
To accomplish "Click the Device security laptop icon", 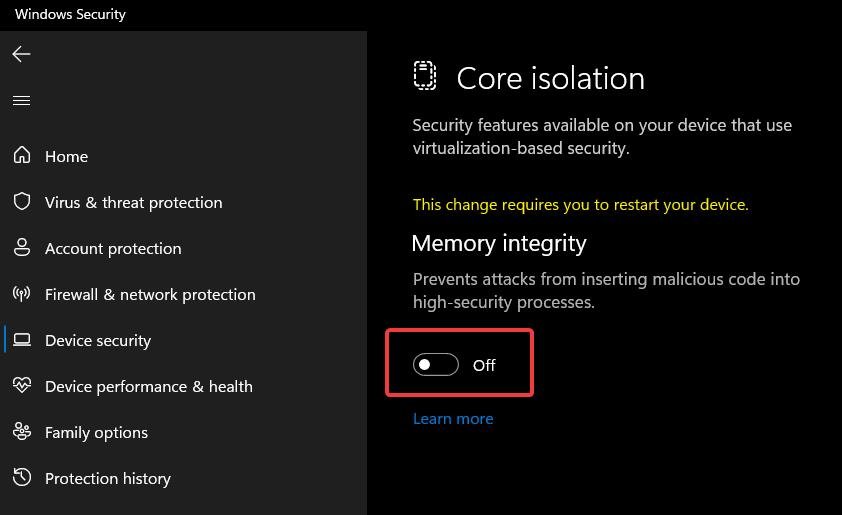I will click(x=22, y=340).
